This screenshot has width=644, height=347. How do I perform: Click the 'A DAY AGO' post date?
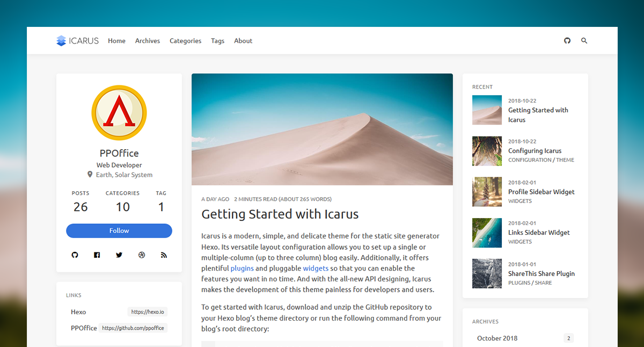click(x=215, y=199)
